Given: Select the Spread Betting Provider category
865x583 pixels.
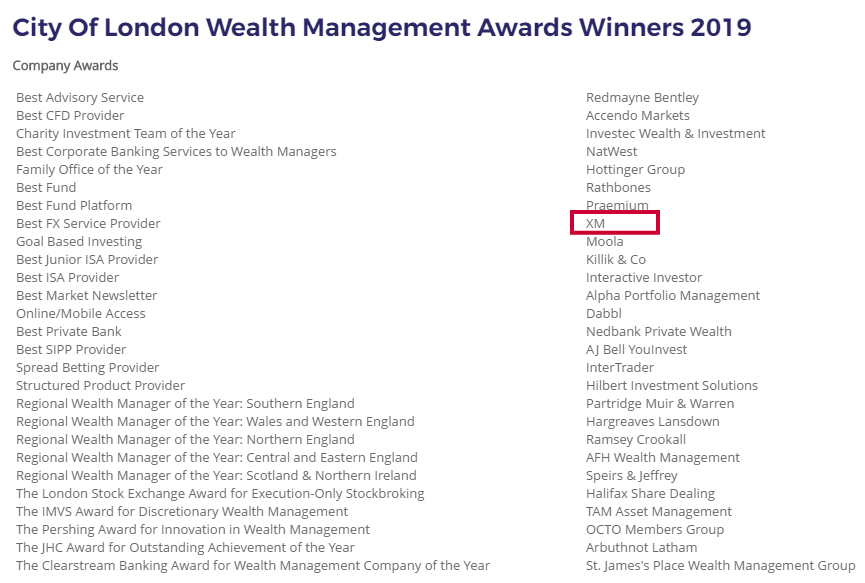Looking at the screenshot, I should click(87, 367).
